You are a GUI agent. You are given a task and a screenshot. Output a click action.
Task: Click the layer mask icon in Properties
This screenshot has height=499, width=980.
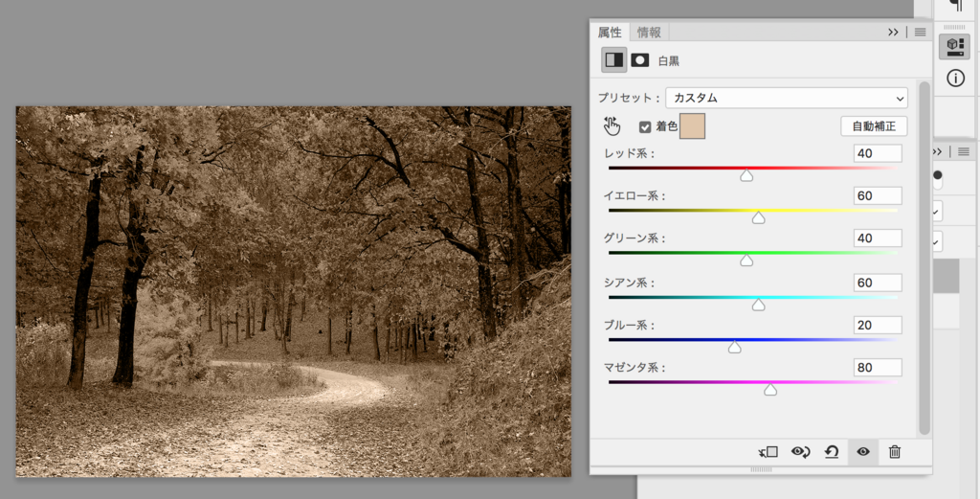(x=639, y=59)
